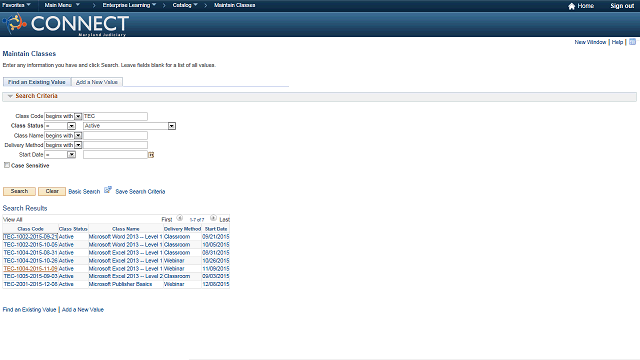Screen dimensions: 640x360
Task: Open the Catalog breadcrumb menu
Action: point(185,5)
